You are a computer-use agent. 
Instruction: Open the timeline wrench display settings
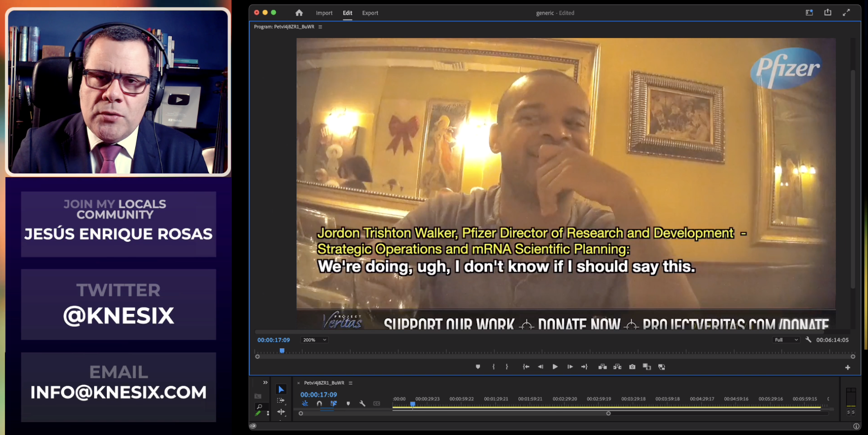362,403
